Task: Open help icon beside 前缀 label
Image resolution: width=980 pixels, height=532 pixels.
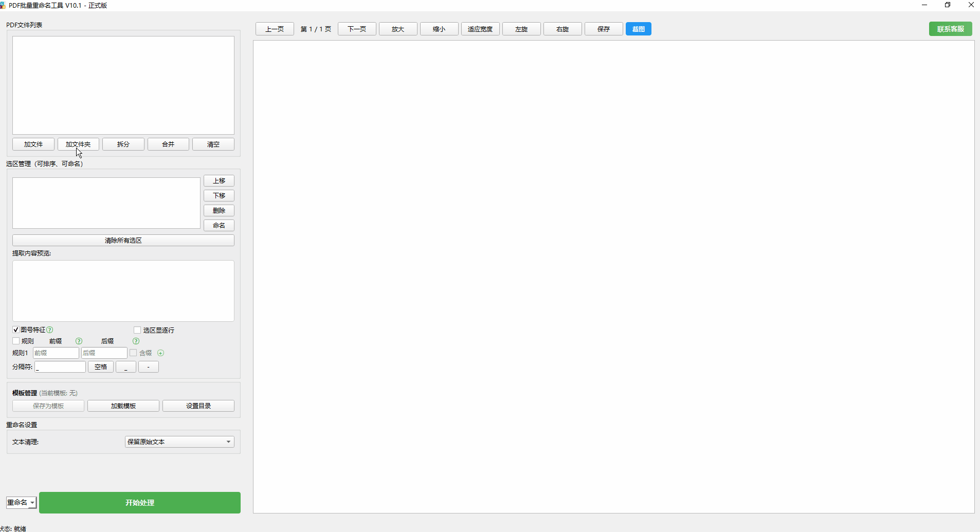Action: [x=79, y=341]
